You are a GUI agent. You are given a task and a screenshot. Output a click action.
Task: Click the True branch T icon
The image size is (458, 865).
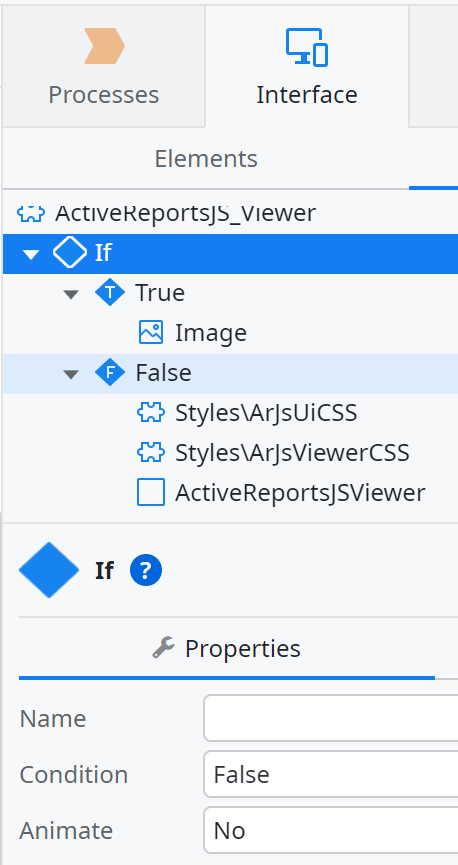coord(110,292)
